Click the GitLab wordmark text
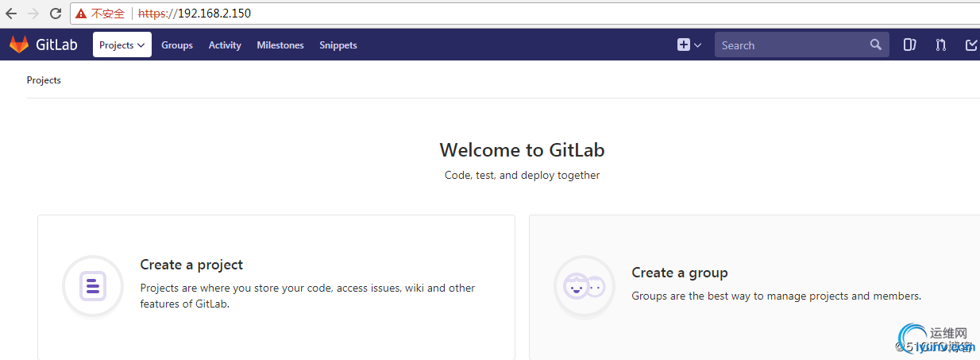Viewport: 980px width, 360px height. coord(56,45)
